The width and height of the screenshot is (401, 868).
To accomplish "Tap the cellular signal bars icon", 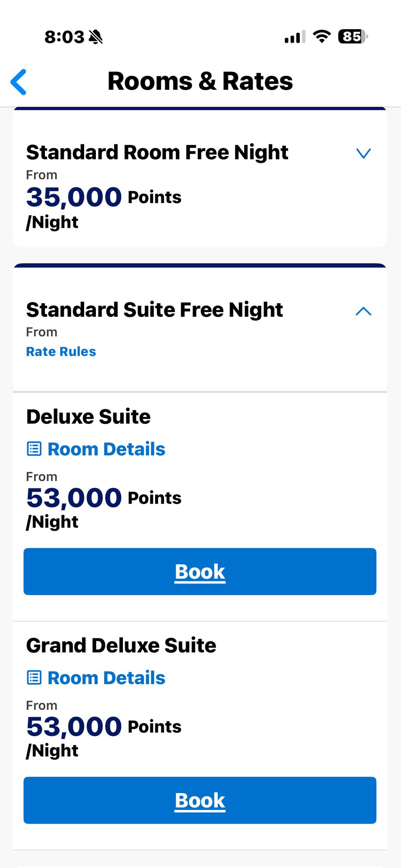I will 295,37.
